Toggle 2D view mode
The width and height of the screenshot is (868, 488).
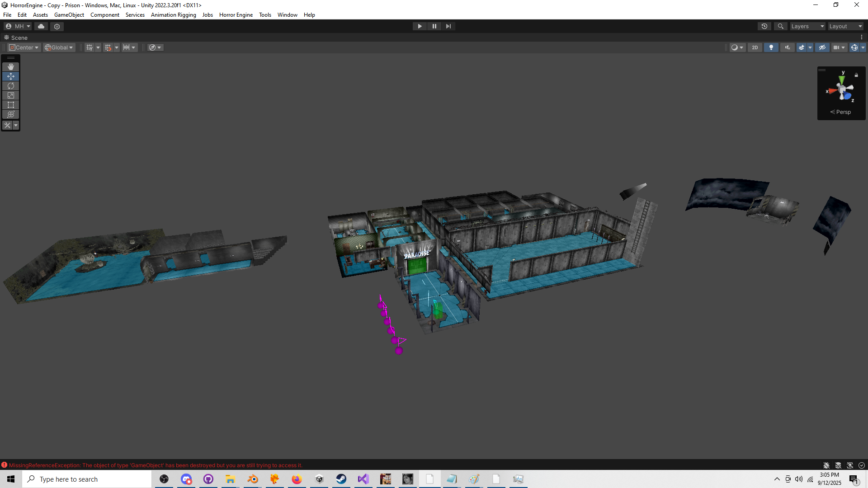(x=755, y=47)
